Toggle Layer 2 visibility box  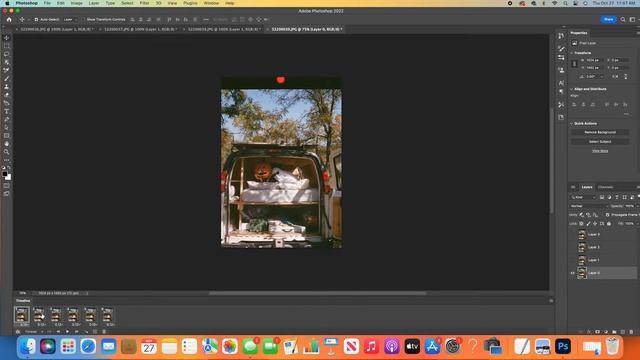pos(573,247)
